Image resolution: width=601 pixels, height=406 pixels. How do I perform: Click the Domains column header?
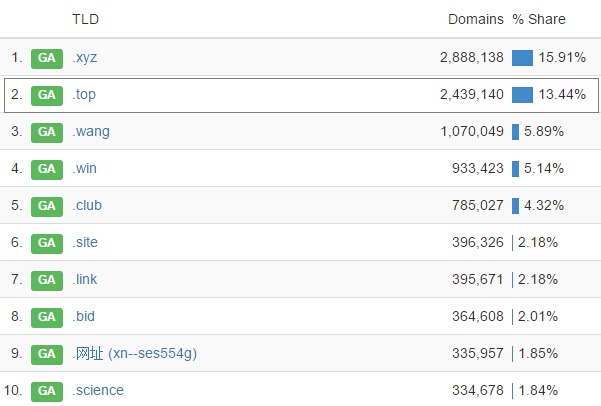pyautogui.click(x=476, y=19)
